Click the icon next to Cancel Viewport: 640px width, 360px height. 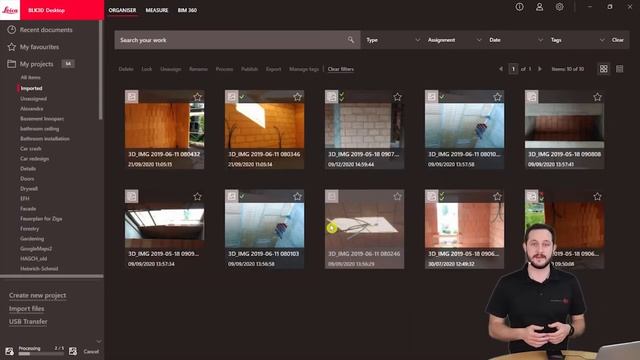point(73,351)
